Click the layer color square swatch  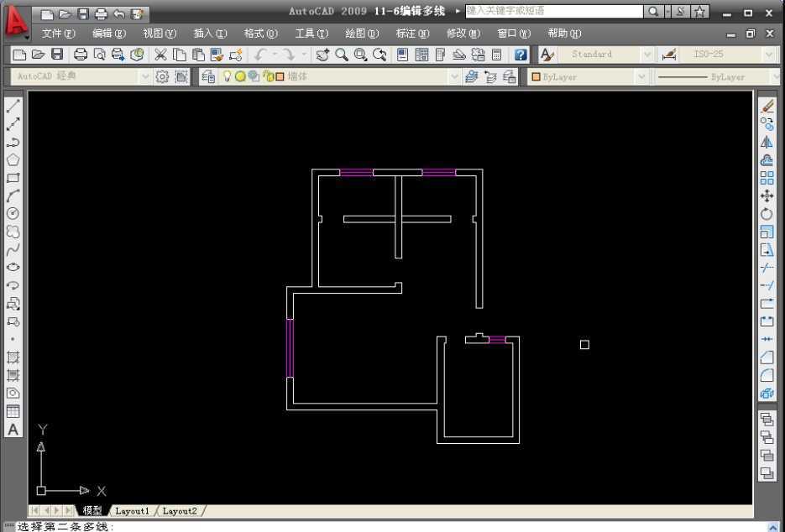[280, 76]
